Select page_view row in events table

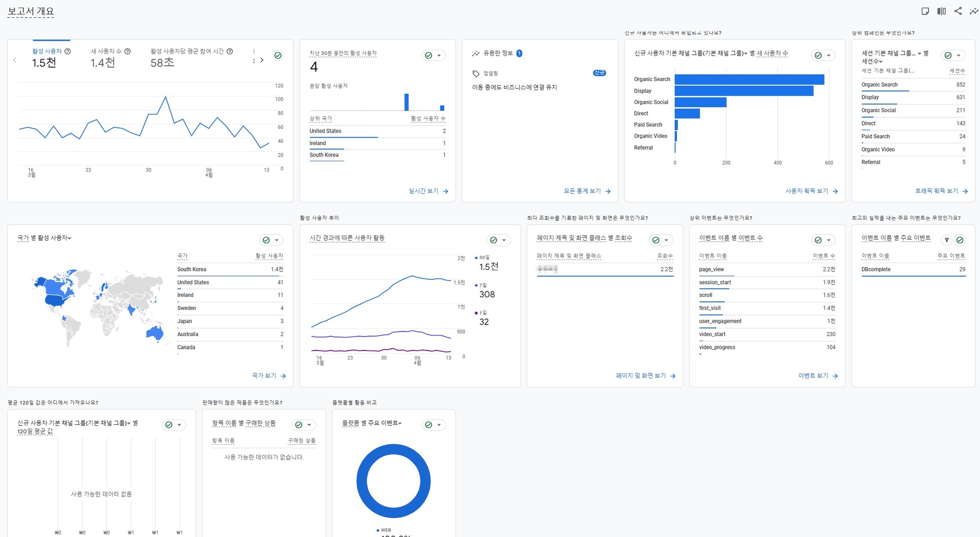[x=767, y=269]
